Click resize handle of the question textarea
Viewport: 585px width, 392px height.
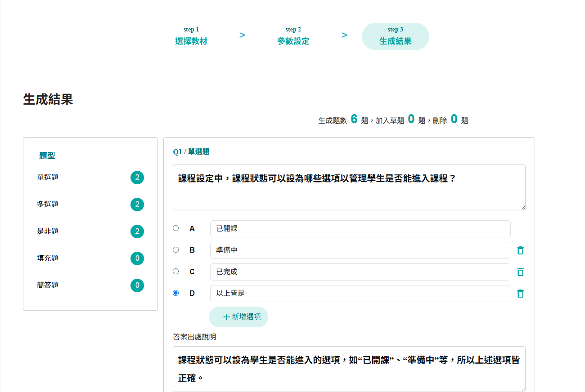tap(523, 208)
